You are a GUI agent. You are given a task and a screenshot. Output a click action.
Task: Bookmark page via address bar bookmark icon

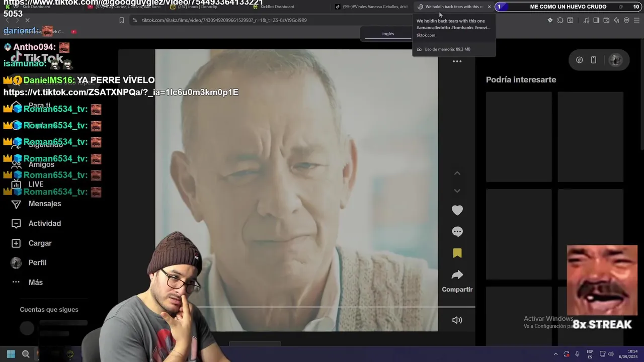point(121,20)
